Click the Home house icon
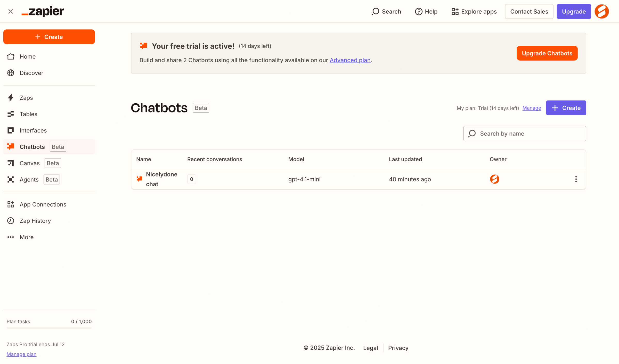 (x=11, y=56)
